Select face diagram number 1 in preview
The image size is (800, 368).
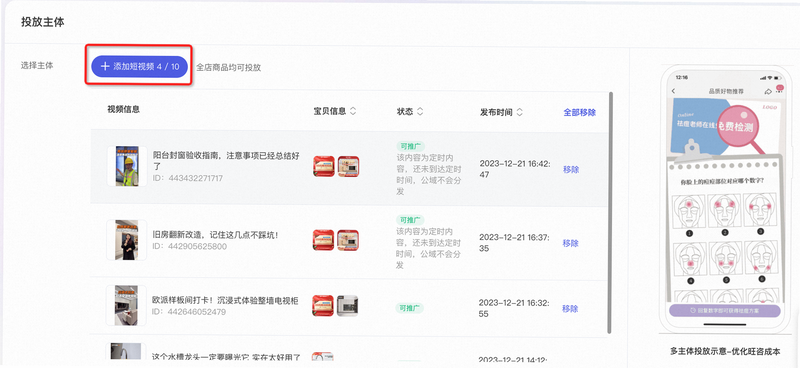click(x=689, y=212)
